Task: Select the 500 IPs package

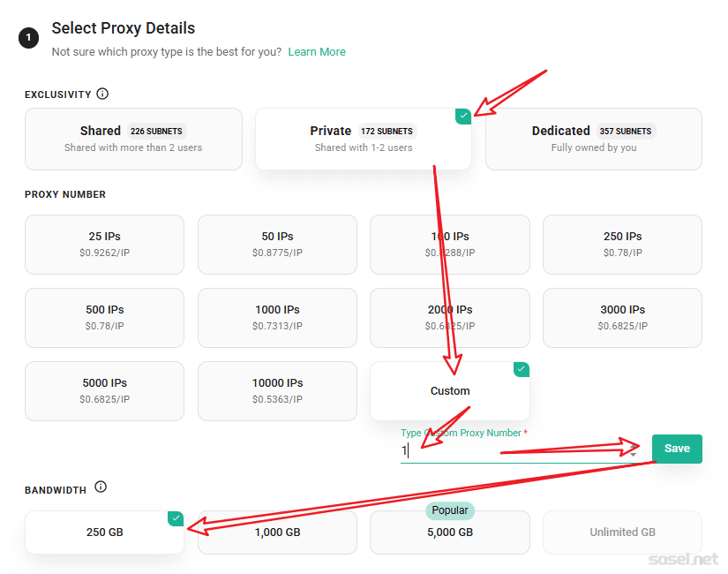Action: [x=104, y=317]
